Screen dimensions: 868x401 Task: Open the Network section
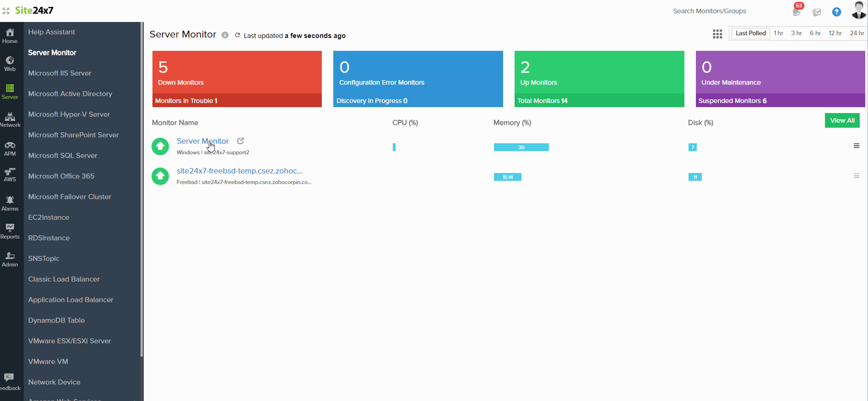click(10, 119)
